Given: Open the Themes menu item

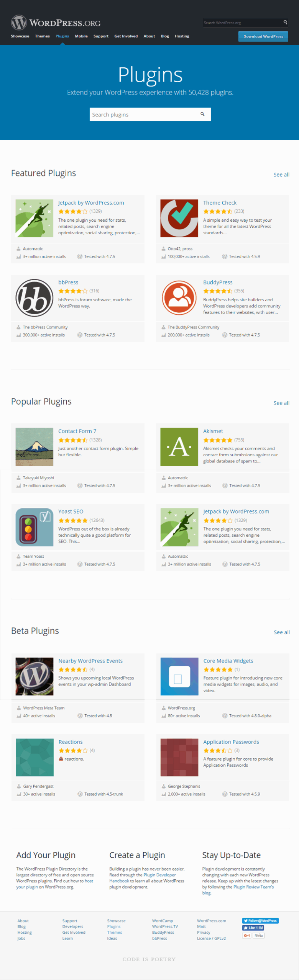Looking at the screenshot, I should tap(42, 36).
